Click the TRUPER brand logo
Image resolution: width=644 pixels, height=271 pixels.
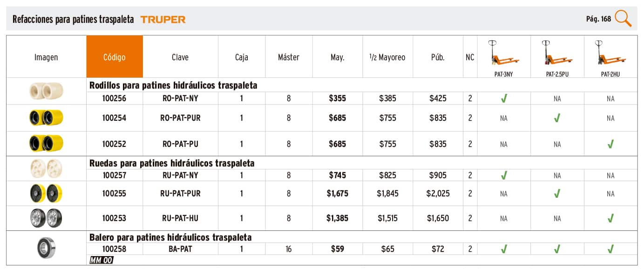(163, 20)
